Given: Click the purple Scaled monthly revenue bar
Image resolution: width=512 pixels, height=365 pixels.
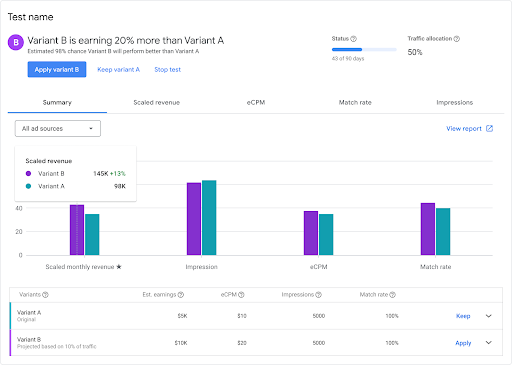Looking at the screenshot, I should click(77, 230).
